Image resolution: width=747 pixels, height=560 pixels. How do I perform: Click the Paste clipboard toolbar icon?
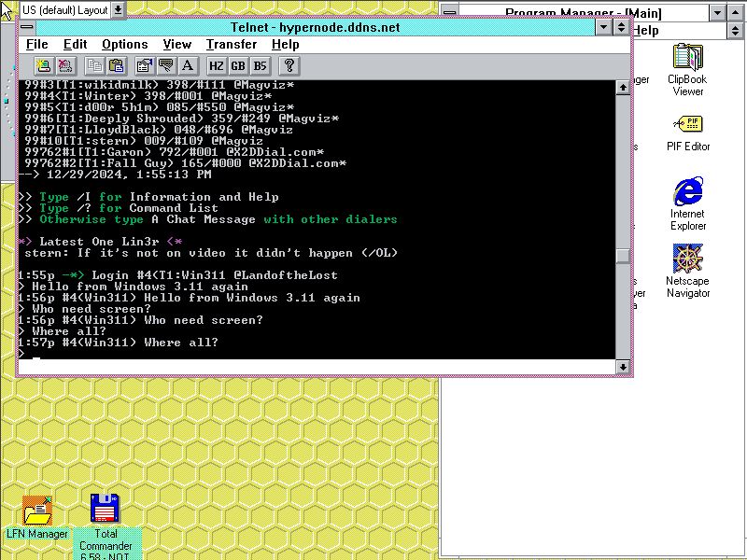point(116,65)
